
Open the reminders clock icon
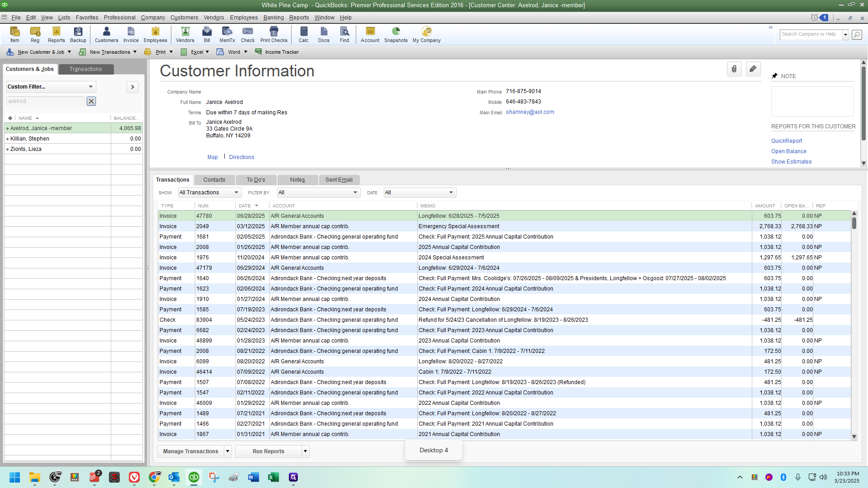tap(814, 18)
